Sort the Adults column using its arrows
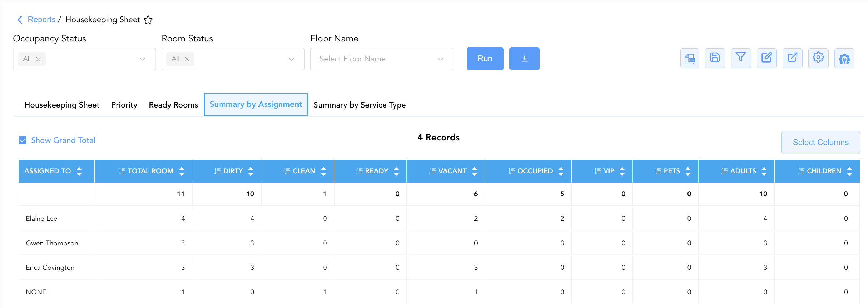This screenshot has height=308, width=868. tap(764, 171)
